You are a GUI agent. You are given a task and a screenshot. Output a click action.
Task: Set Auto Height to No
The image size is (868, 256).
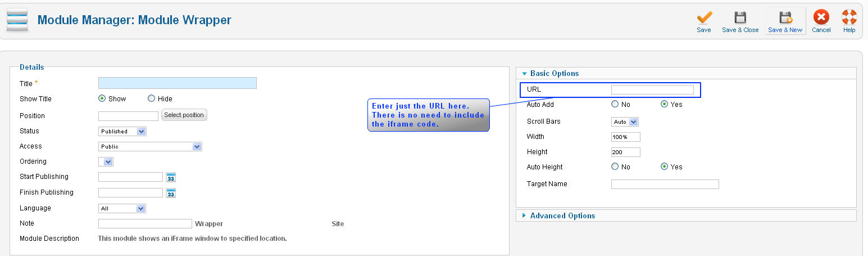[x=615, y=167]
